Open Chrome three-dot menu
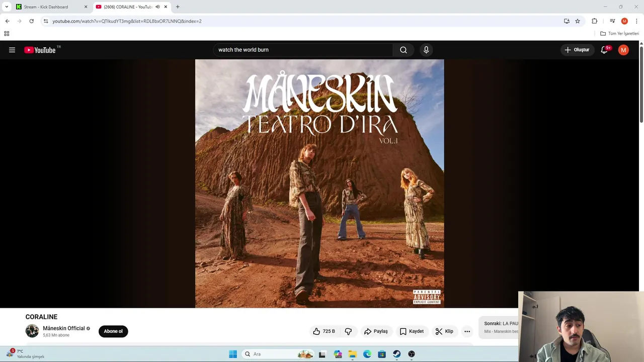 [x=636, y=21]
